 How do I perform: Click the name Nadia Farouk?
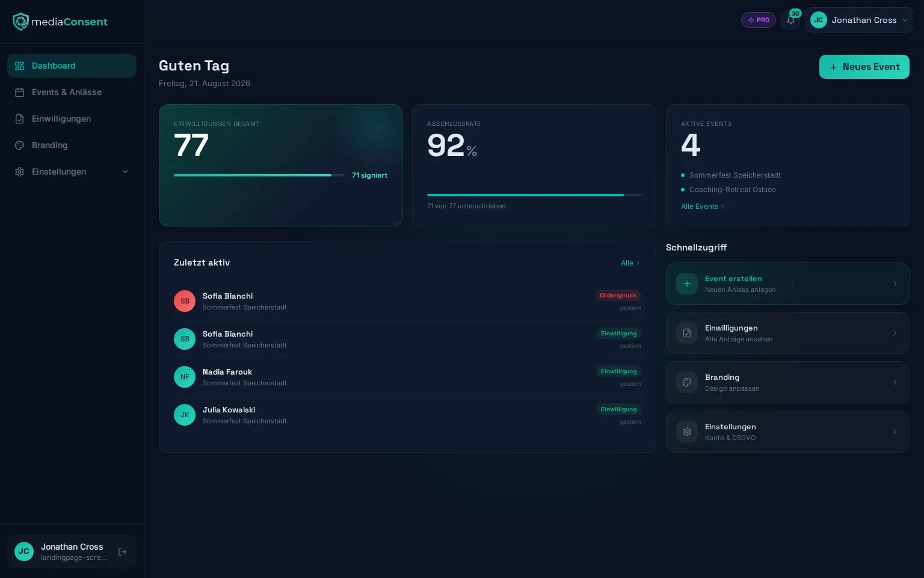(227, 372)
